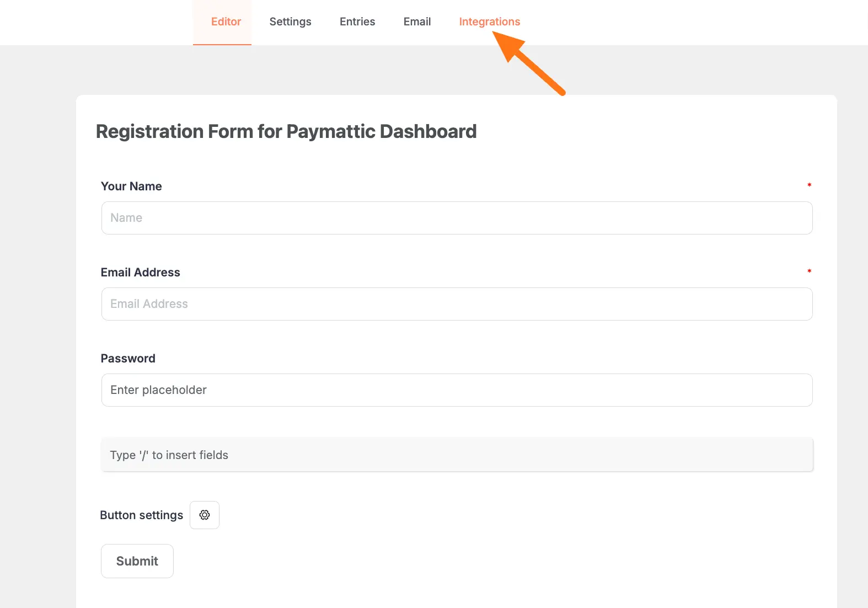Screen dimensions: 868x608
Task: Select the 'Your Name' field label
Action: pos(131,186)
